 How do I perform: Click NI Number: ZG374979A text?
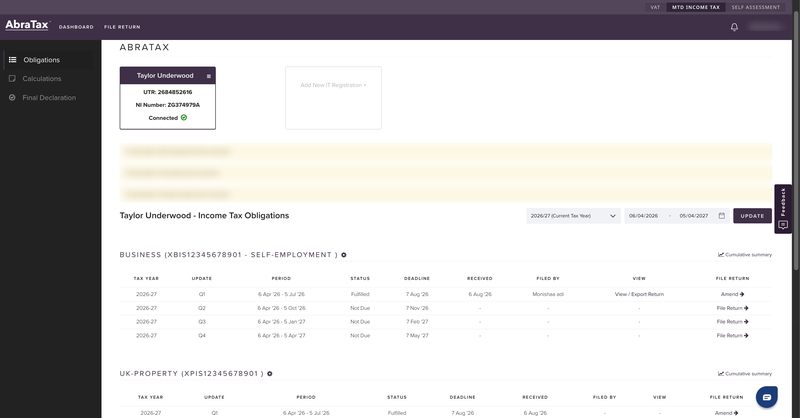click(x=167, y=105)
